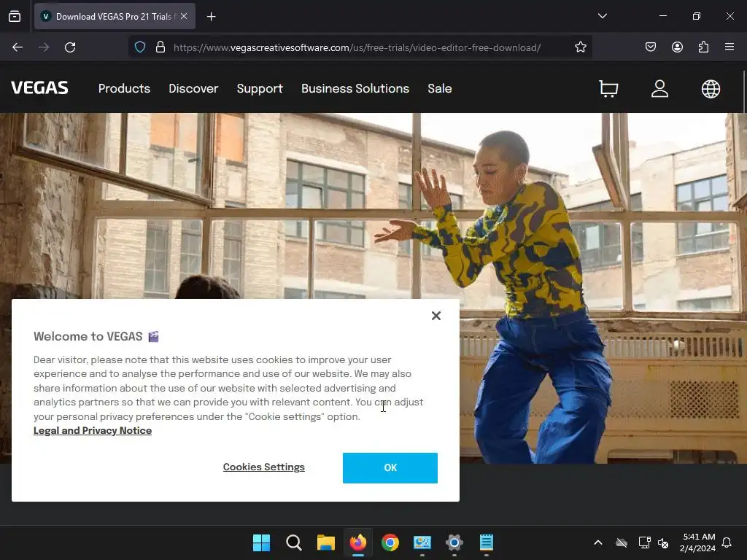Open the Legal and Privacy Notice link
The width and height of the screenshot is (747, 560).
point(93,430)
